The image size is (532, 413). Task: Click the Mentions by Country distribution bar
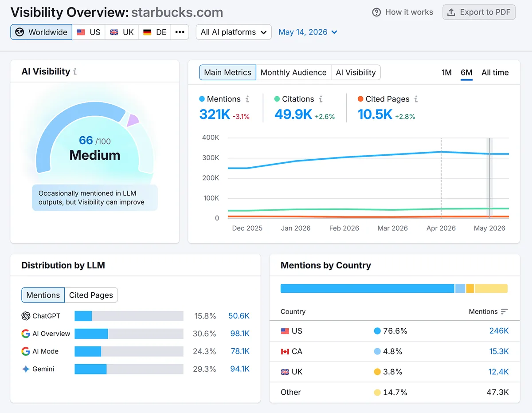click(x=394, y=288)
